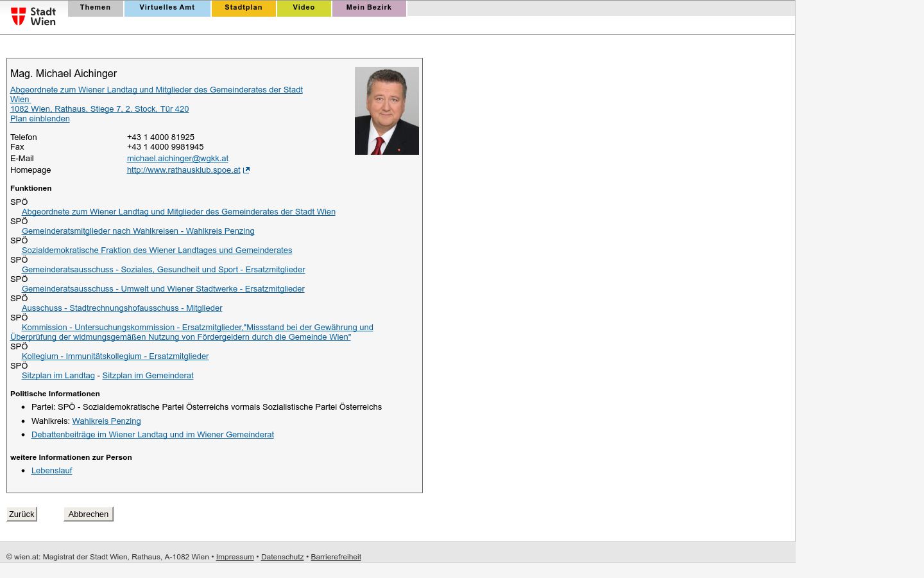This screenshot has height=578, width=924.
Task: Click the Politische Informationen heading
Action: point(55,394)
